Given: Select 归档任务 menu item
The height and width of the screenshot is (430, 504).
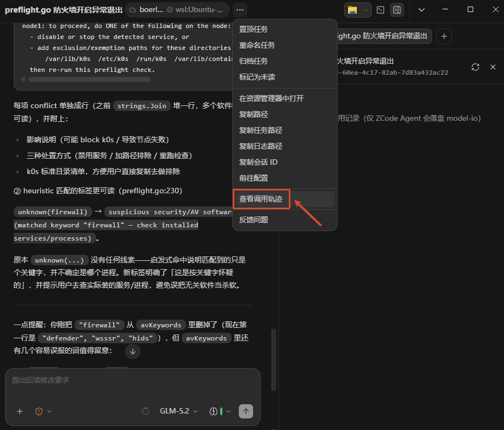Looking at the screenshot, I should pyautogui.click(x=285, y=61).
